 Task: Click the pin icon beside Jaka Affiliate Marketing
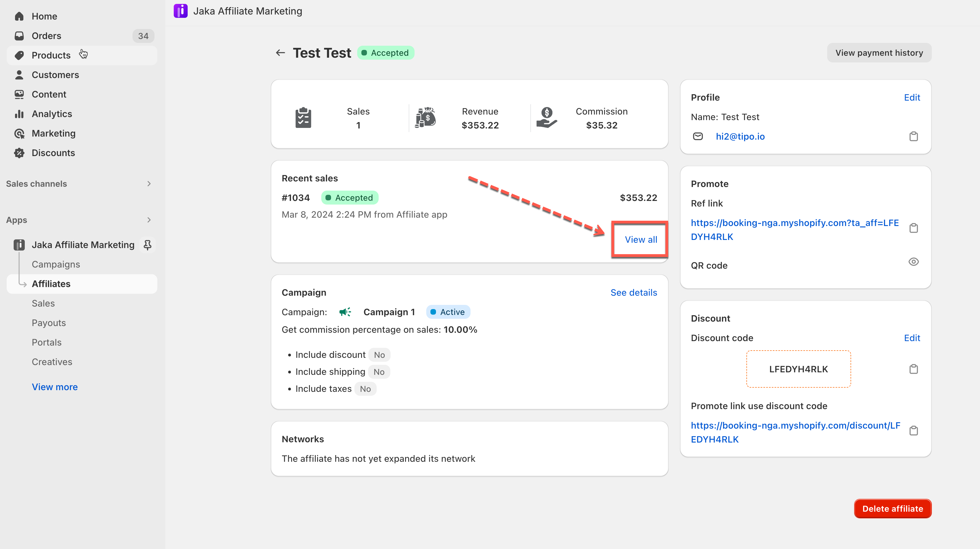coord(148,245)
